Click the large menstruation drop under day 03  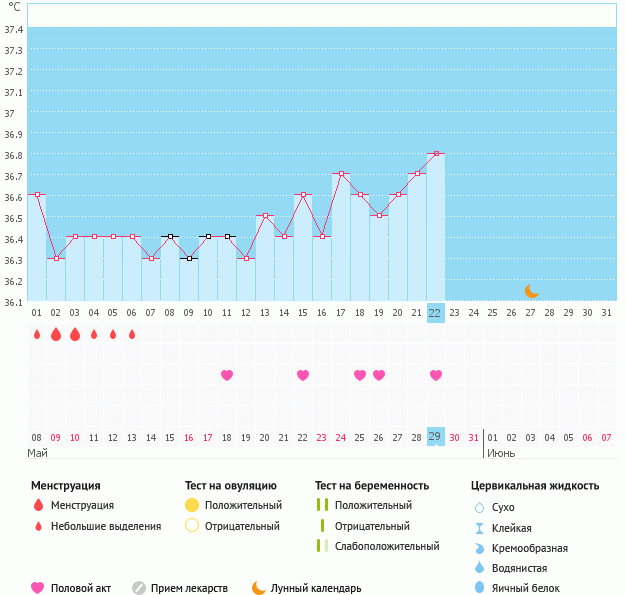75,335
